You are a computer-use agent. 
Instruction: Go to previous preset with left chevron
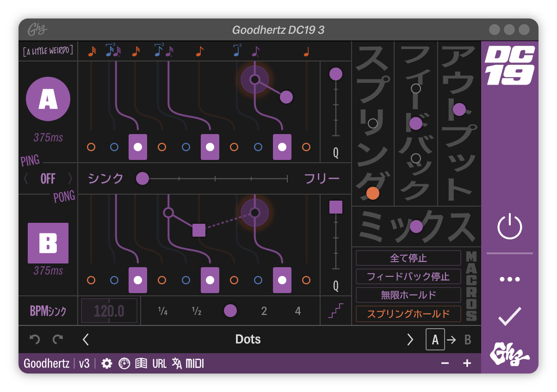(86, 339)
